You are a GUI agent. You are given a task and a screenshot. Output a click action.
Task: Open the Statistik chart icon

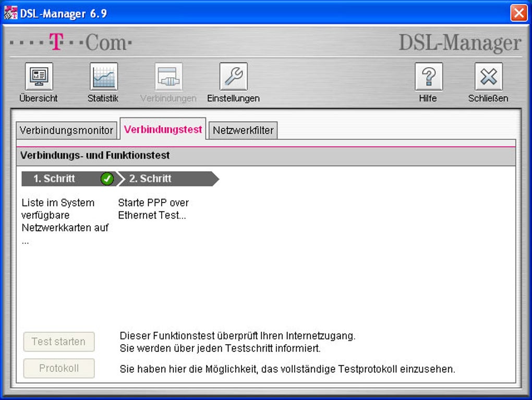104,77
